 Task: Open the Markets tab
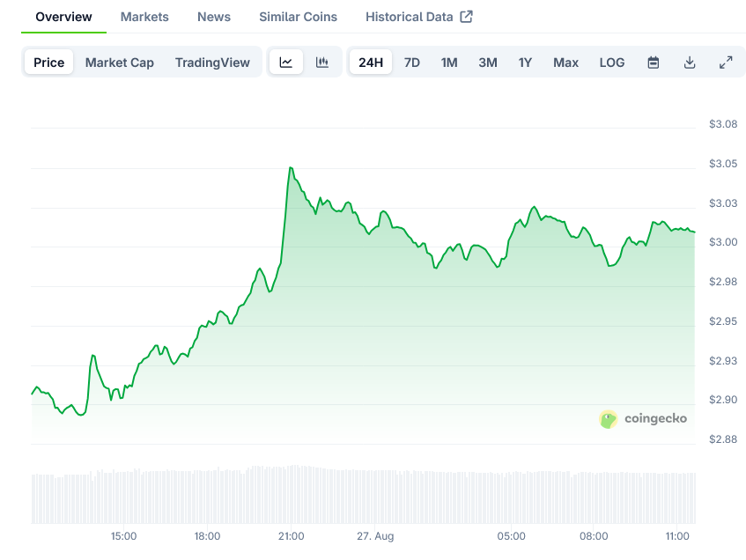coord(144,17)
